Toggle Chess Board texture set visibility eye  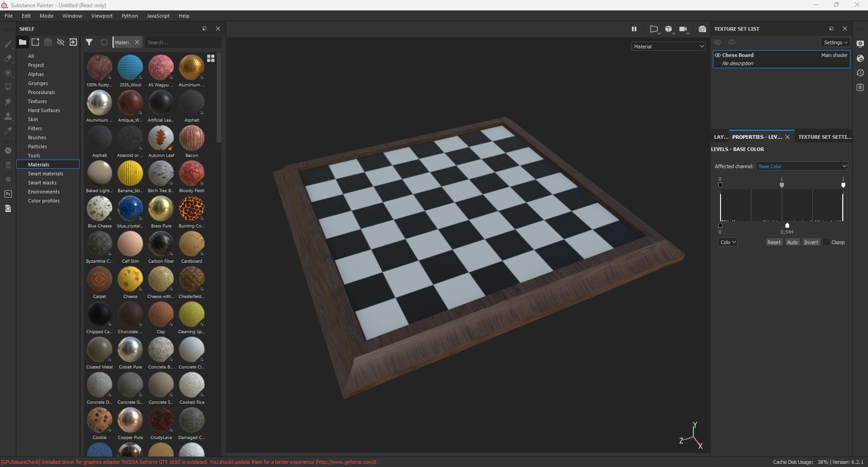tap(717, 55)
